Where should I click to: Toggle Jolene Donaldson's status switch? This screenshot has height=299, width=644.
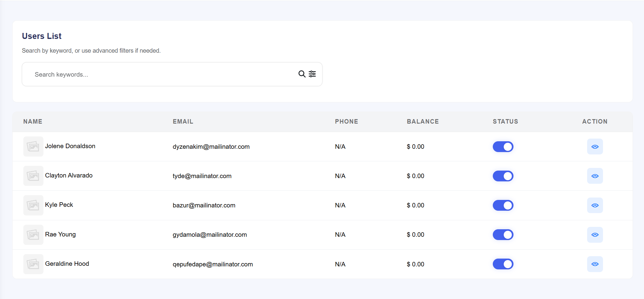(x=503, y=147)
